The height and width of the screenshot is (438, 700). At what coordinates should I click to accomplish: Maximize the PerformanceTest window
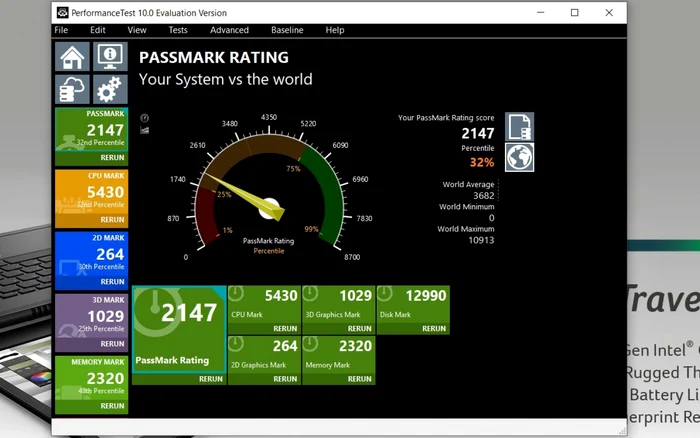(575, 13)
